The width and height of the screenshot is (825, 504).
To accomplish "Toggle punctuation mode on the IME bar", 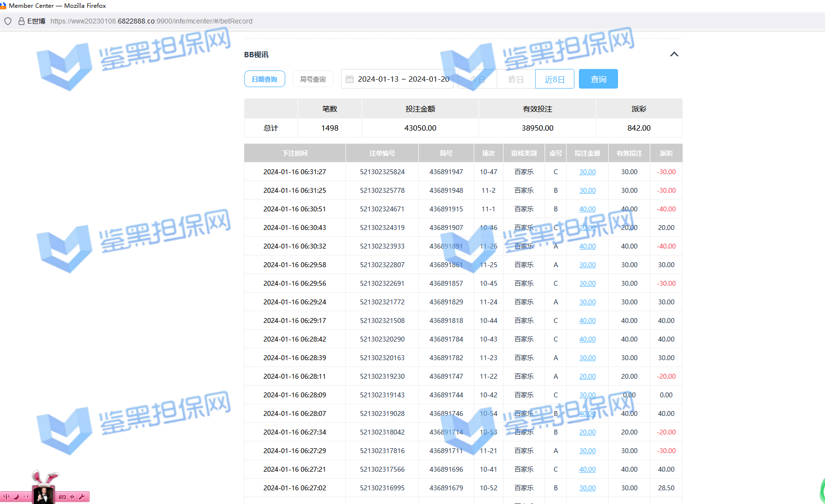I will click(25, 497).
